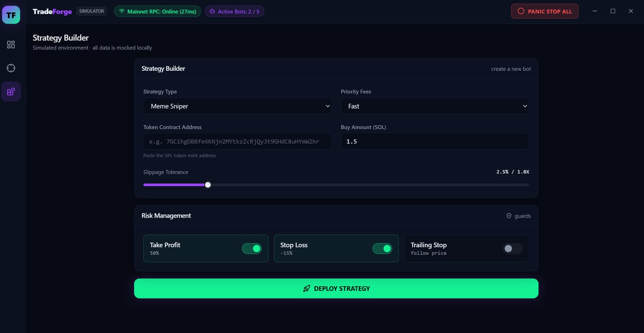Open the dashboard grid sidebar icon
644x333 pixels.
(11, 45)
